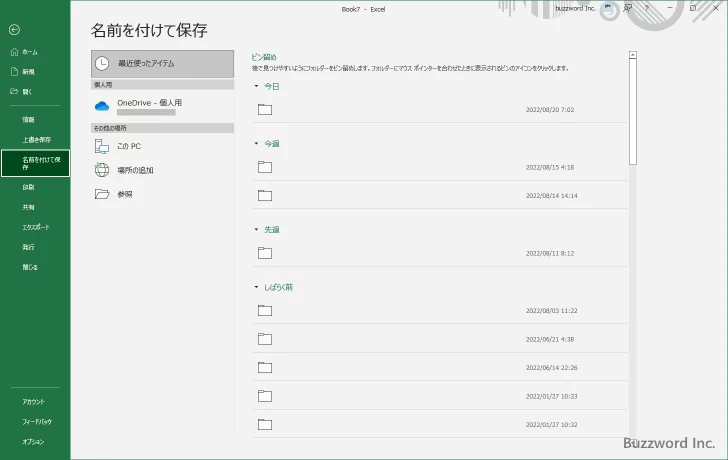
Task: Click the folder icon dated 2022/01/27 10:32
Action: [265, 424]
